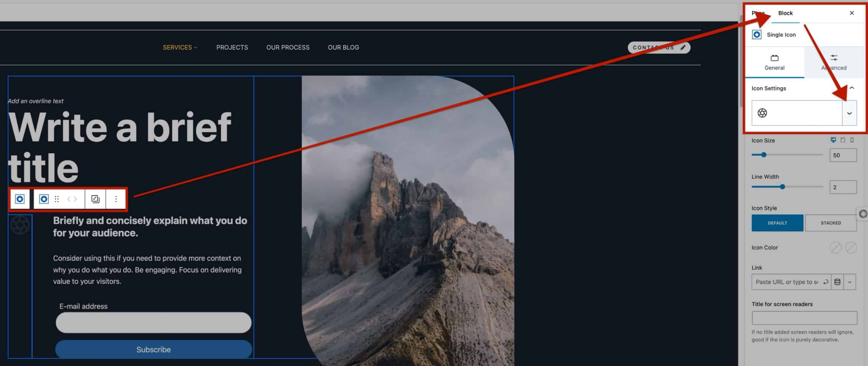Select the parent block icon in the toolbar

click(20, 199)
